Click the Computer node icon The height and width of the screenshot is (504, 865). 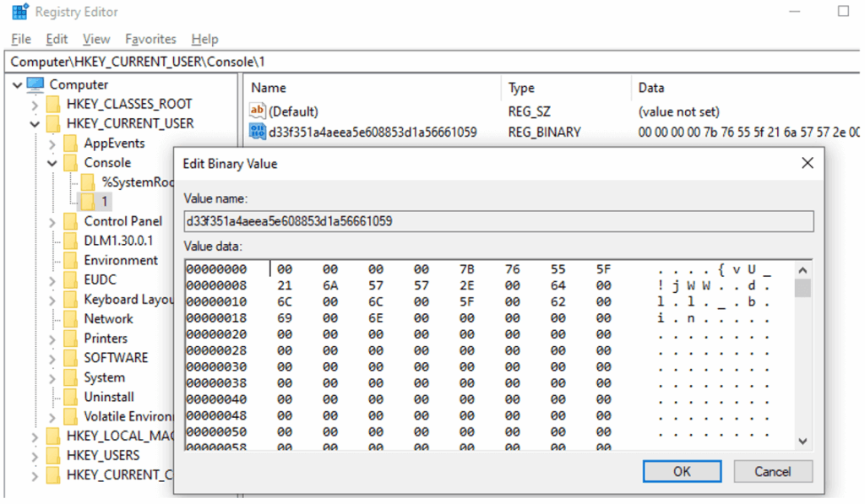tap(35, 84)
